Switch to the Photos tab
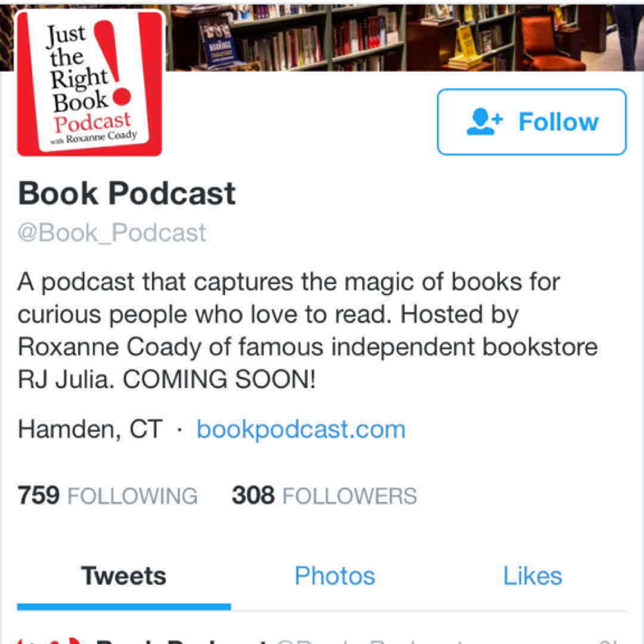The width and height of the screenshot is (644, 644). tap(335, 576)
